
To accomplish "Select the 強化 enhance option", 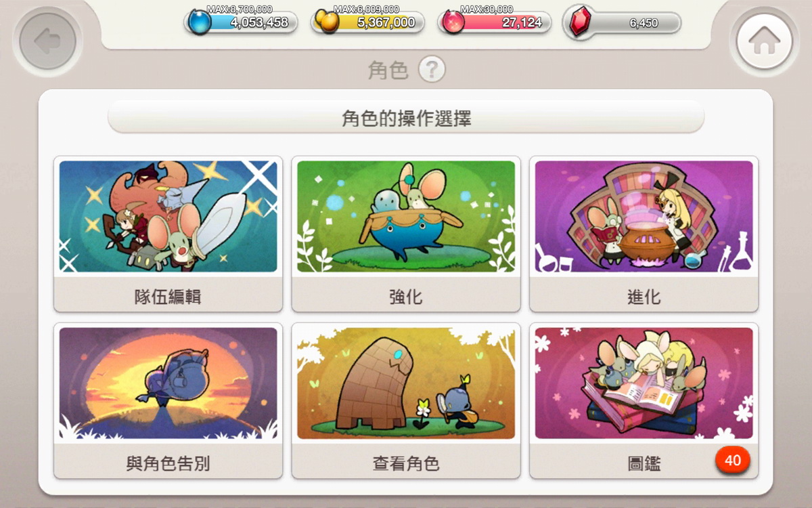I will click(406, 296).
